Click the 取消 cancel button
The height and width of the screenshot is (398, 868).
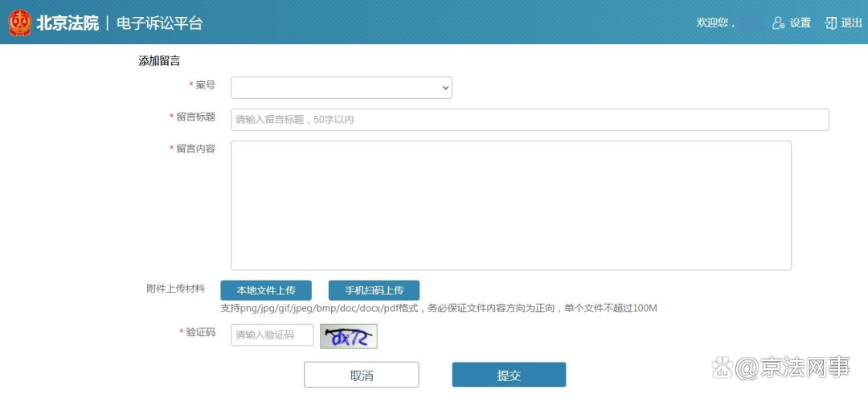tap(362, 375)
